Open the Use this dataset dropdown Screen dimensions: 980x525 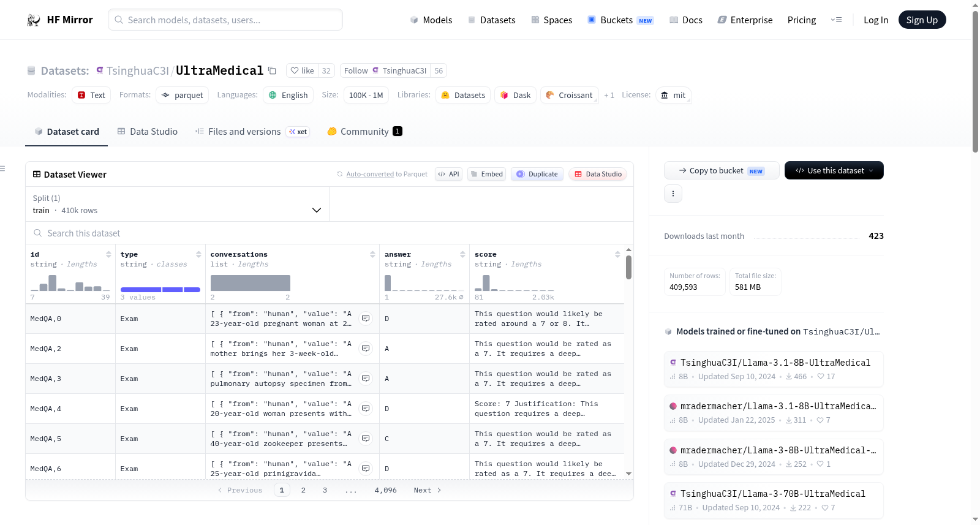[x=834, y=170]
